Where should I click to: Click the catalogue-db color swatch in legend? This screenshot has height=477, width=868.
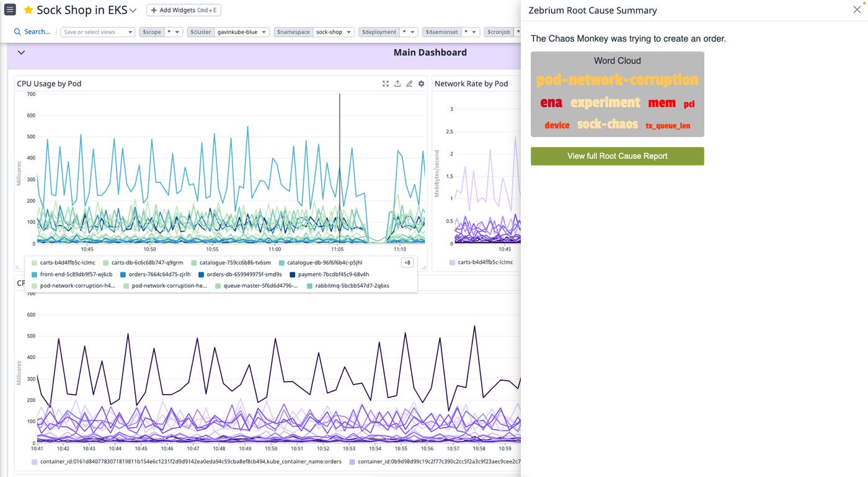coord(283,263)
